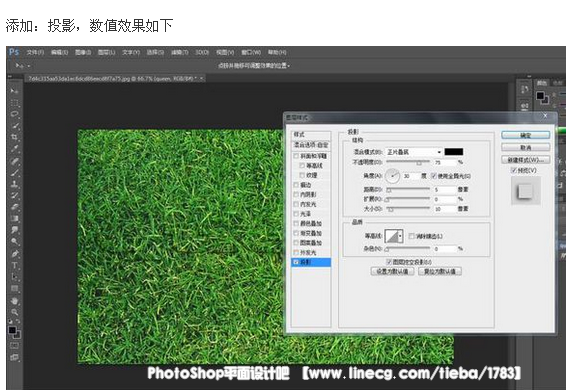
Task: Select the Path Selection tool
Action: point(14,277)
